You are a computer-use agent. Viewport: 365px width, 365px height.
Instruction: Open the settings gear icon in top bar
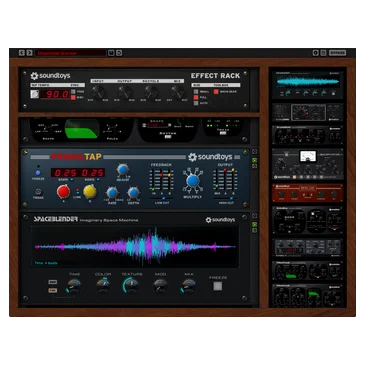(315, 53)
